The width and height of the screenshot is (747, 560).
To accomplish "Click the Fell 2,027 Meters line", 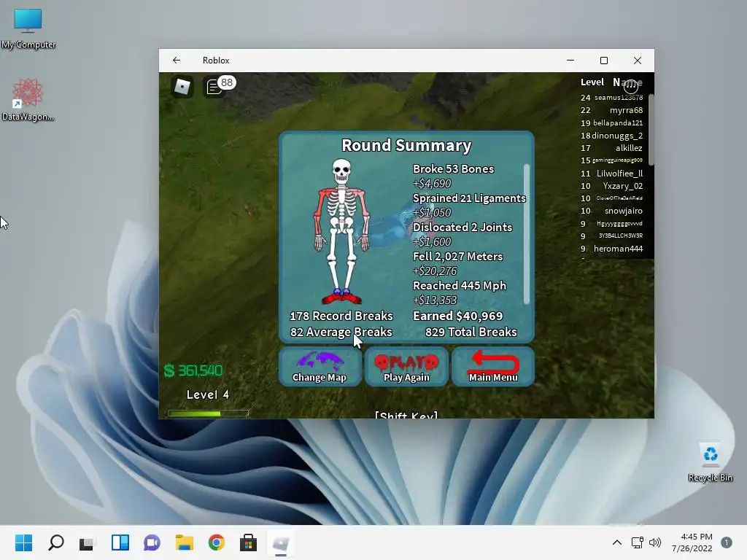I will tap(458, 256).
